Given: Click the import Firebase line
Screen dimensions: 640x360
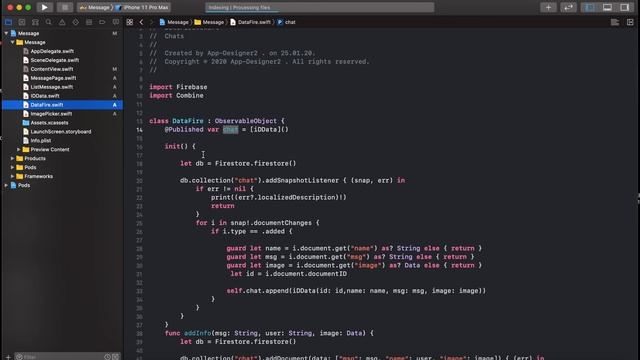Looking at the screenshot, I should coord(178,87).
